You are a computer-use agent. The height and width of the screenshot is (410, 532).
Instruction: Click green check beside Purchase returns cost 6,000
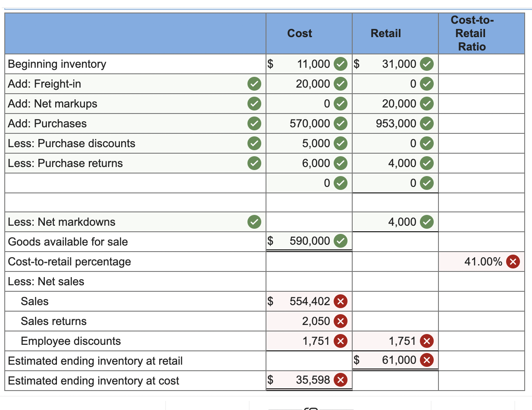tap(341, 163)
